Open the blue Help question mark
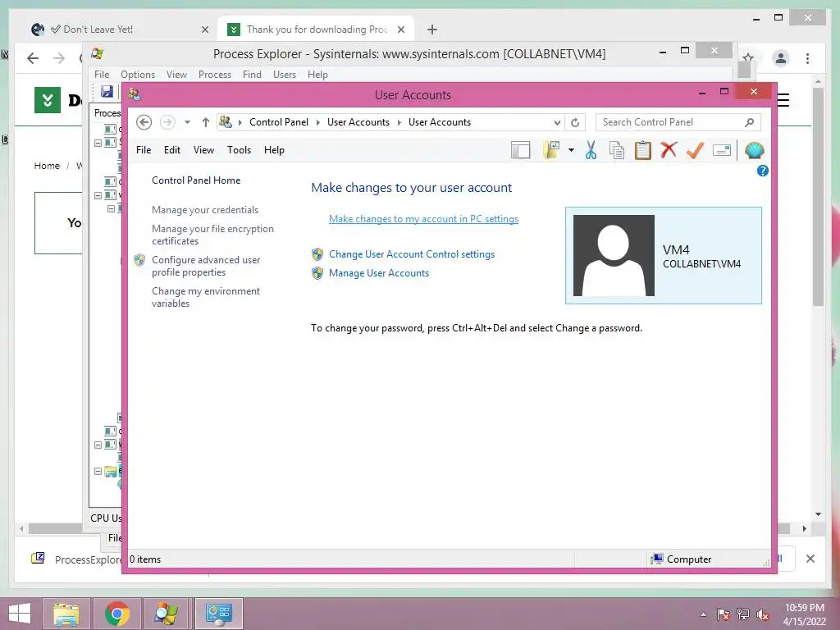840x630 pixels. point(762,171)
